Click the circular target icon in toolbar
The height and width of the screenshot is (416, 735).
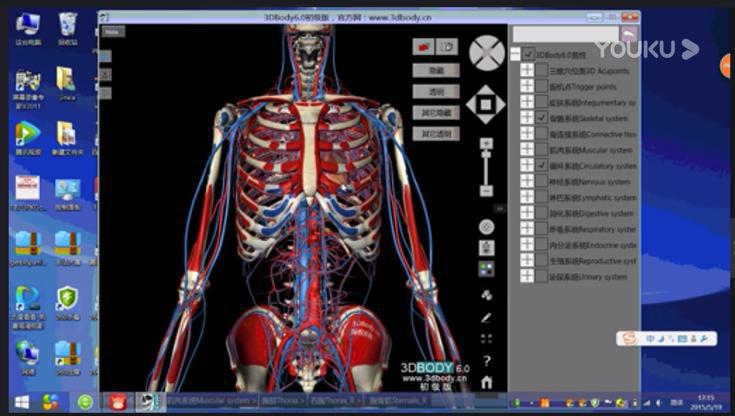pyautogui.click(x=487, y=227)
